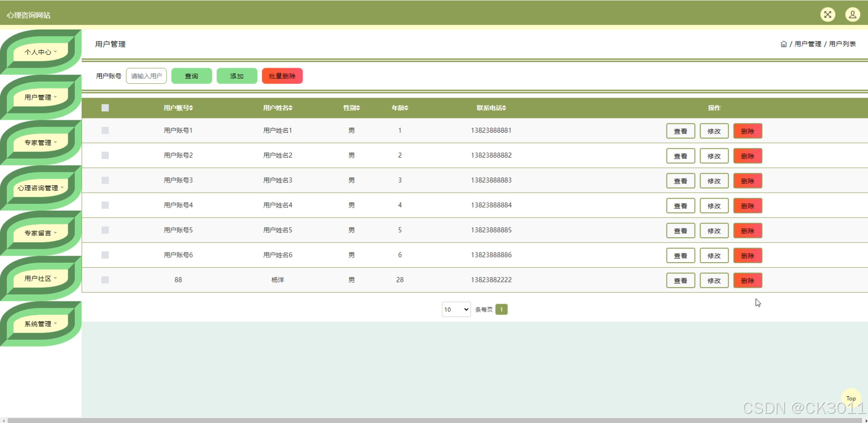Click 删除 for 用户账号4 row
868x423 pixels.
pos(748,206)
